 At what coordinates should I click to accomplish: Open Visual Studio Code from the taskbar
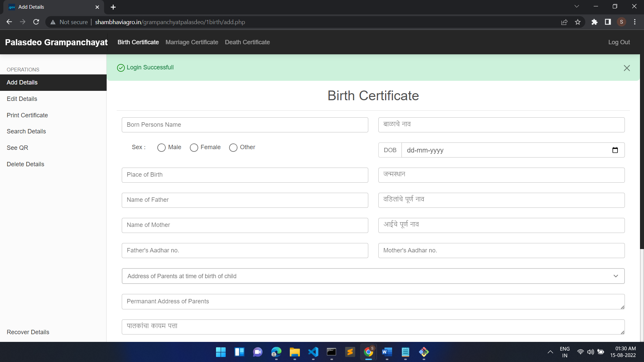[313, 352]
